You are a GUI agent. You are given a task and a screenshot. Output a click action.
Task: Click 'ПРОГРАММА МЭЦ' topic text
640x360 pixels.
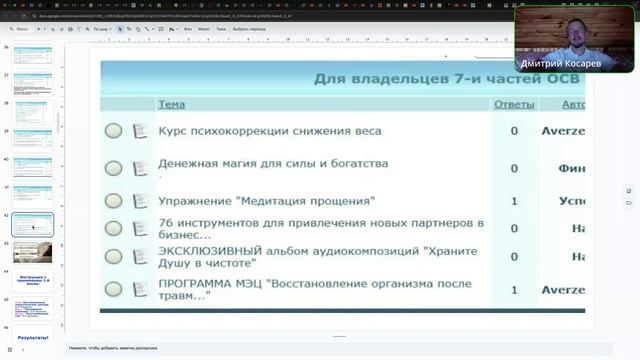pos(315,289)
